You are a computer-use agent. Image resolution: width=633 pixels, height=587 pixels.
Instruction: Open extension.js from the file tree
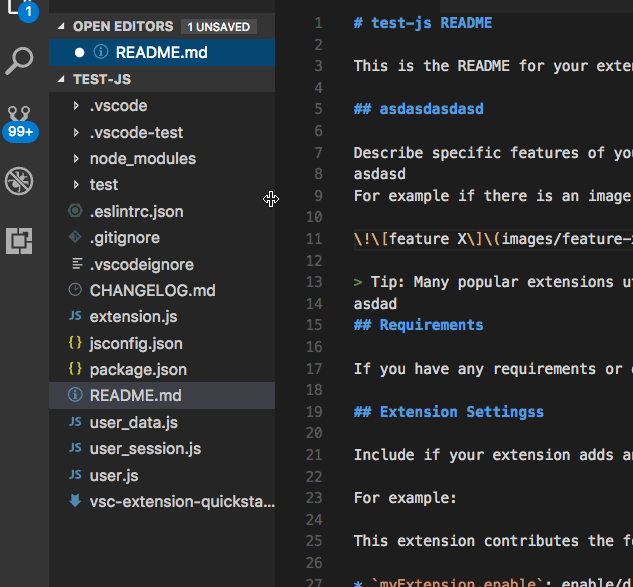click(162, 317)
